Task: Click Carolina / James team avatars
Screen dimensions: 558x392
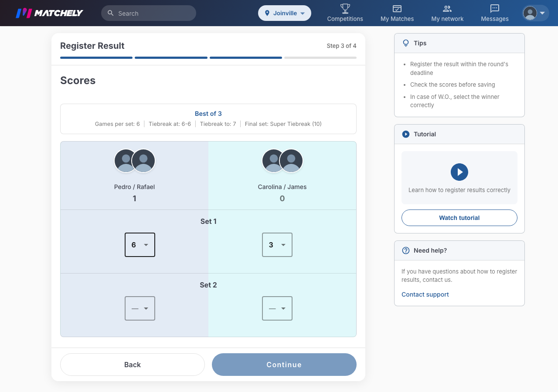Action: (282, 161)
